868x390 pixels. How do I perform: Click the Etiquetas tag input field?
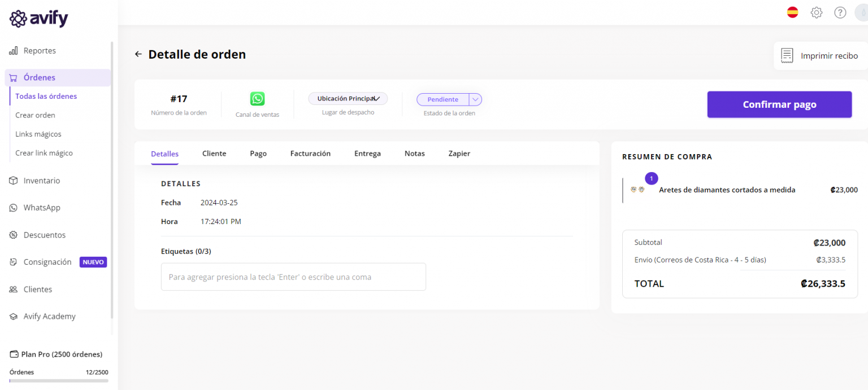click(293, 277)
